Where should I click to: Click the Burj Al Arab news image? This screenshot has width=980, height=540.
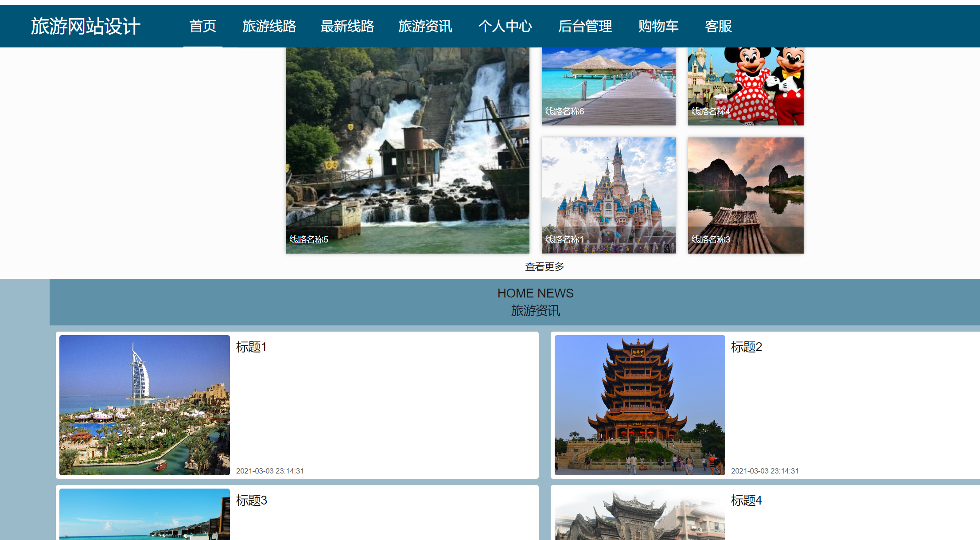144,405
